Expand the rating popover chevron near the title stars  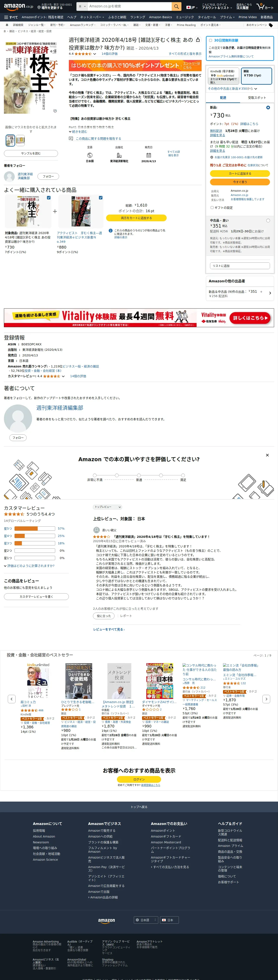point(95,54)
